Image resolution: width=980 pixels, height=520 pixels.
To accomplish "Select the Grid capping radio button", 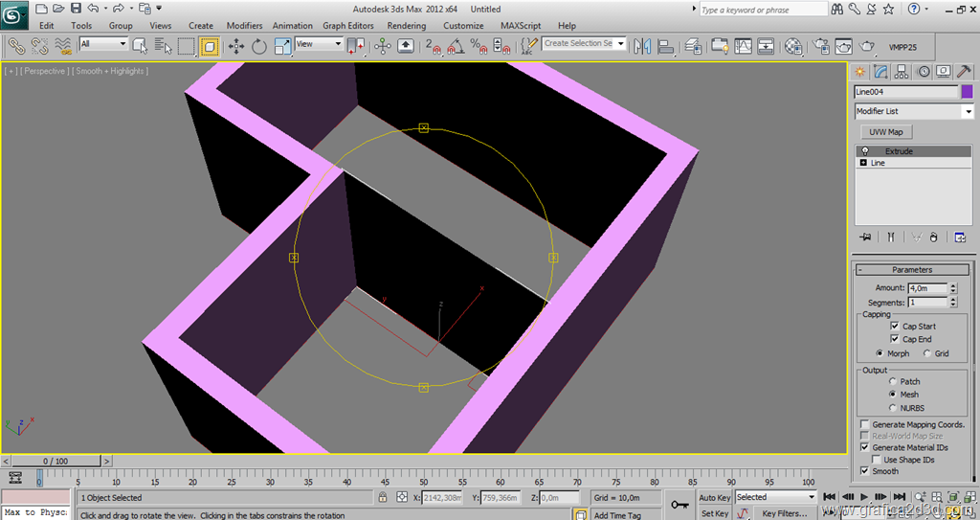I will [x=926, y=353].
